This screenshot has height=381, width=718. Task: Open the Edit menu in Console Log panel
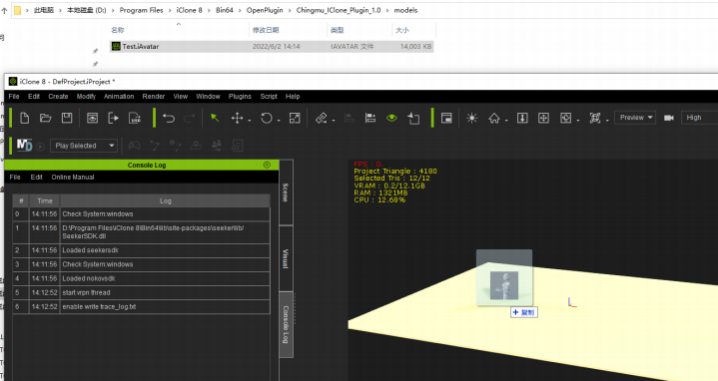[x=37, y=177]
